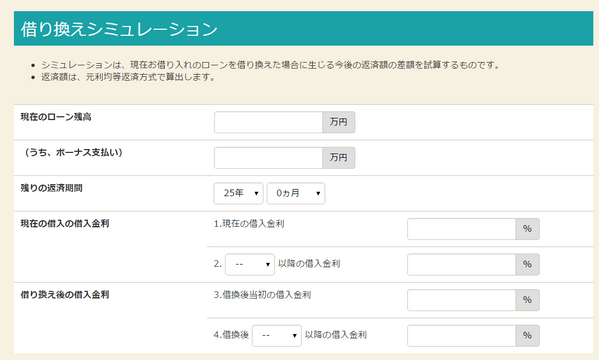Click the % unit beside 1.現在の借入金利
599x360 pixels.
click(528, 229)
